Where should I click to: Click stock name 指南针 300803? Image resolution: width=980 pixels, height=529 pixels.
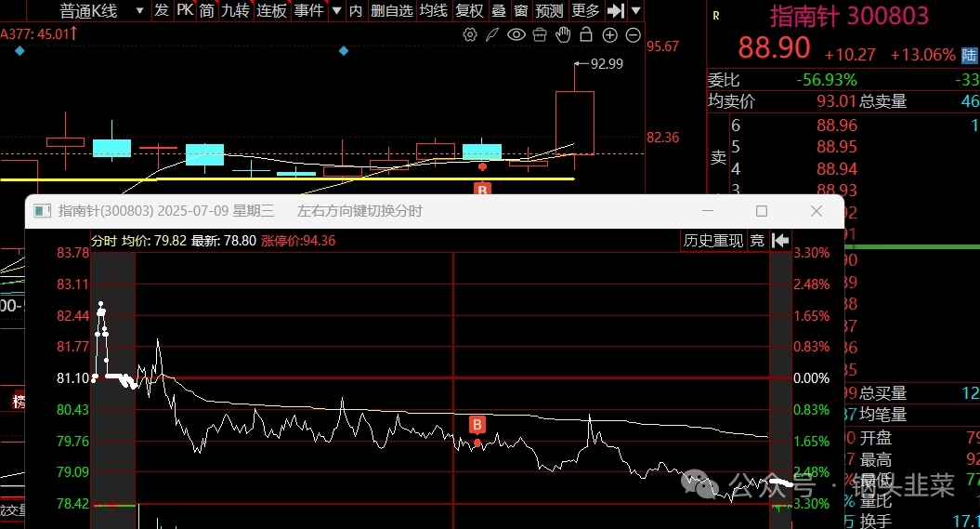click(x=849, y=16)
